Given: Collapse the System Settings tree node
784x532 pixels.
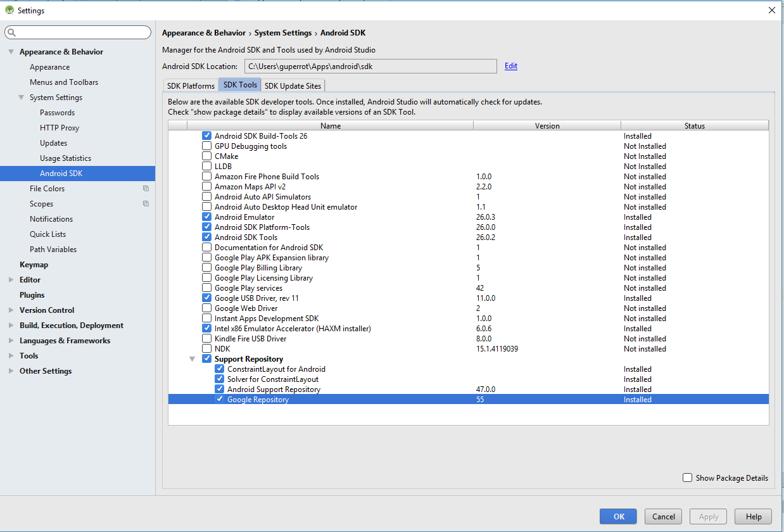Looking at the screenshot, I should click(21, 98).
